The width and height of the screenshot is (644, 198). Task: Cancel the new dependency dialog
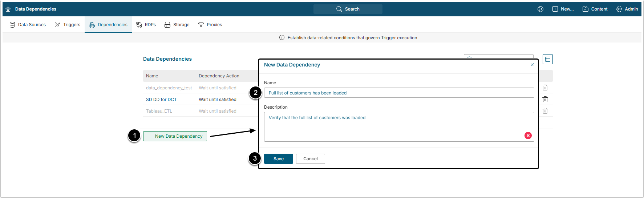pyautogui.click(x=310, y=159)
